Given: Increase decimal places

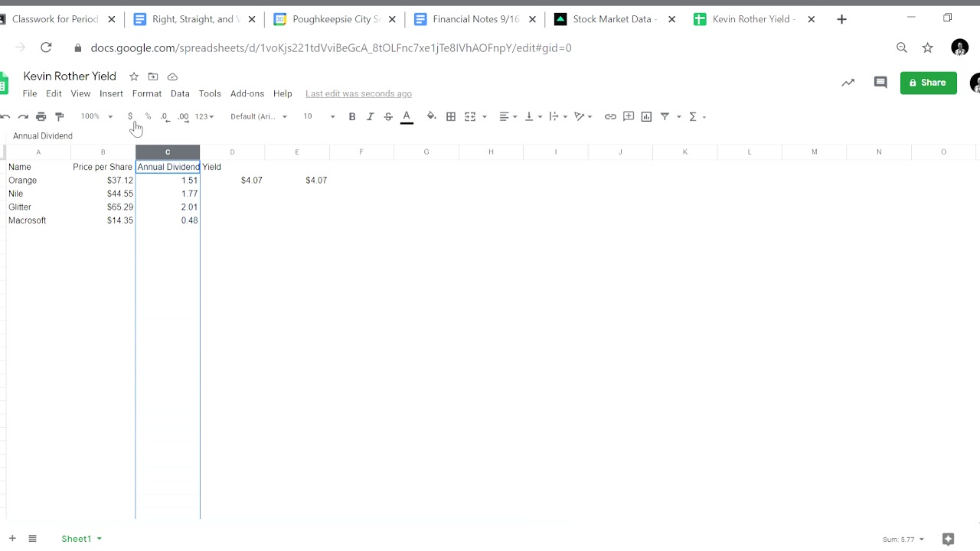Looking at the screenshot, I should pyautogui.click(x=183, y=116).
